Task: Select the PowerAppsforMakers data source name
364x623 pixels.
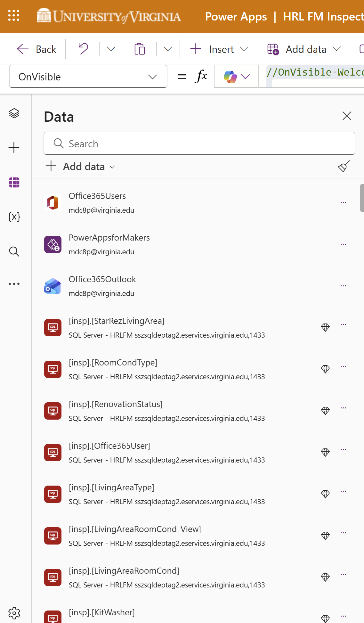Action: pyautogui.click(x=109, y=238)
